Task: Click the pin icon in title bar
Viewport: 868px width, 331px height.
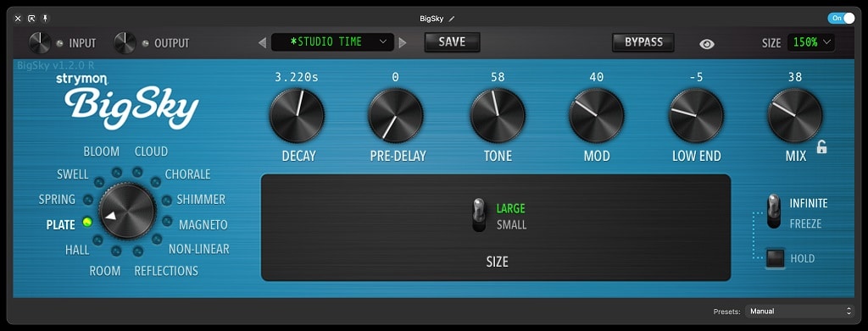Action: 45,19
